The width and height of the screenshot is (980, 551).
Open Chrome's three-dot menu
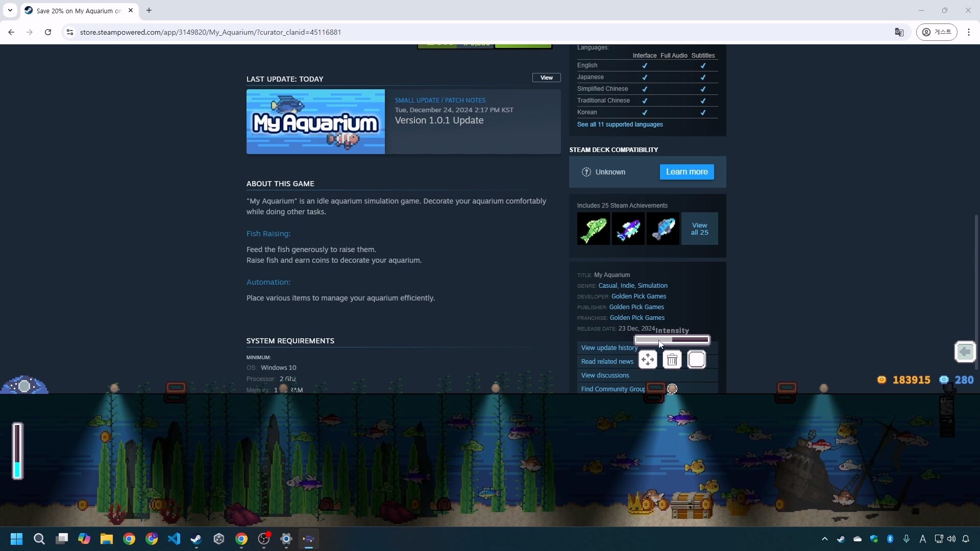[969, 32]
